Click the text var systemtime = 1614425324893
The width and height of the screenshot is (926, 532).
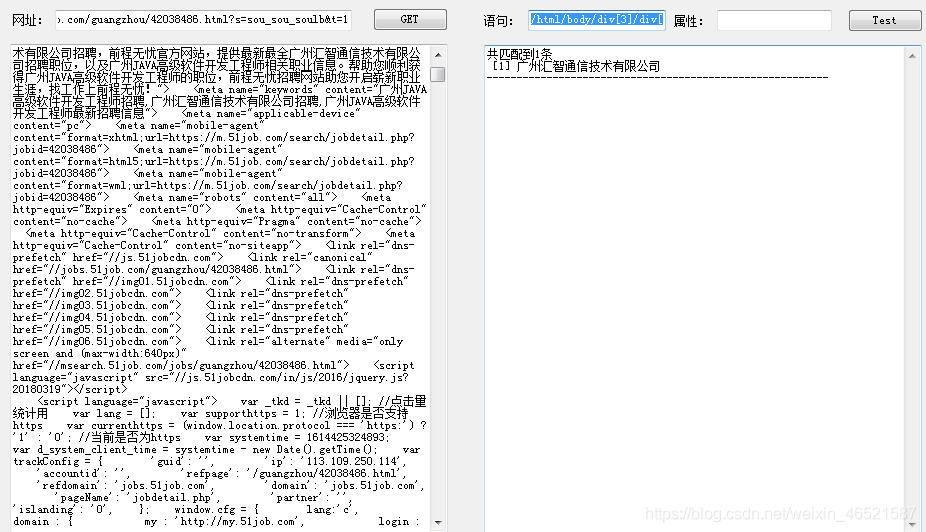pyautogui.click(x=297, y=438)
